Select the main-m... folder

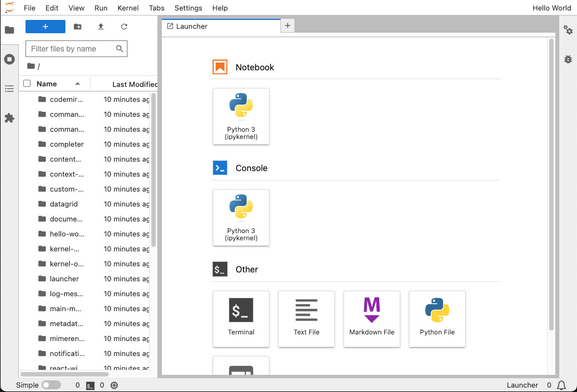85,308
